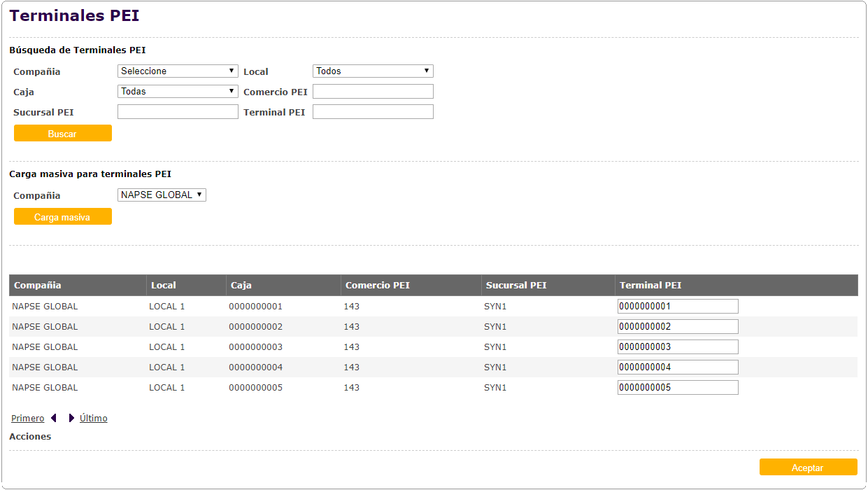Go to next page arrow icon
This screenshot has height=490, width=868.
point(71,418)
